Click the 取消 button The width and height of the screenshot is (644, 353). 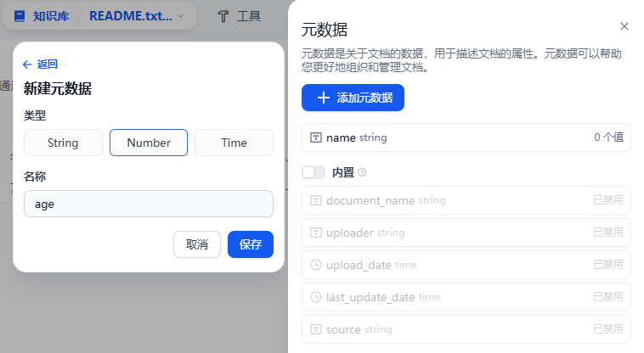click(196, 244)
